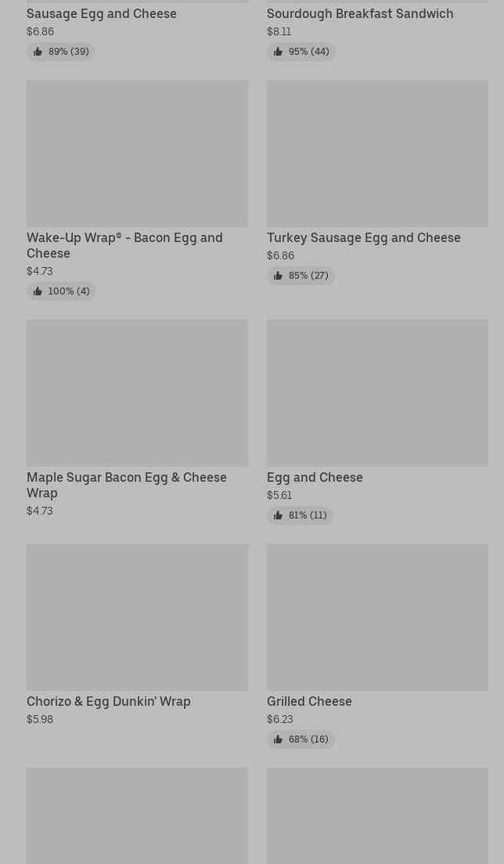Click thumbs-up icon on Wake-Up Wrap rating
Image resolution: width=504 pixels, height=864 pixels.
38,291
